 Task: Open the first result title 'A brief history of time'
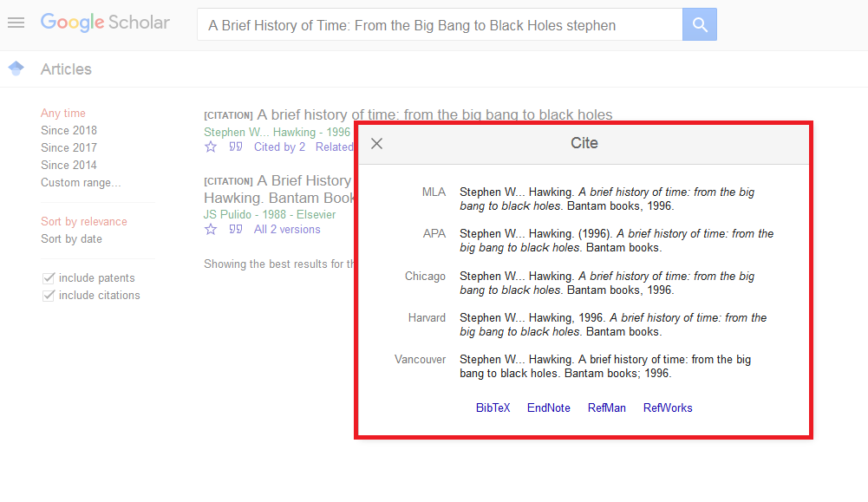434,114
